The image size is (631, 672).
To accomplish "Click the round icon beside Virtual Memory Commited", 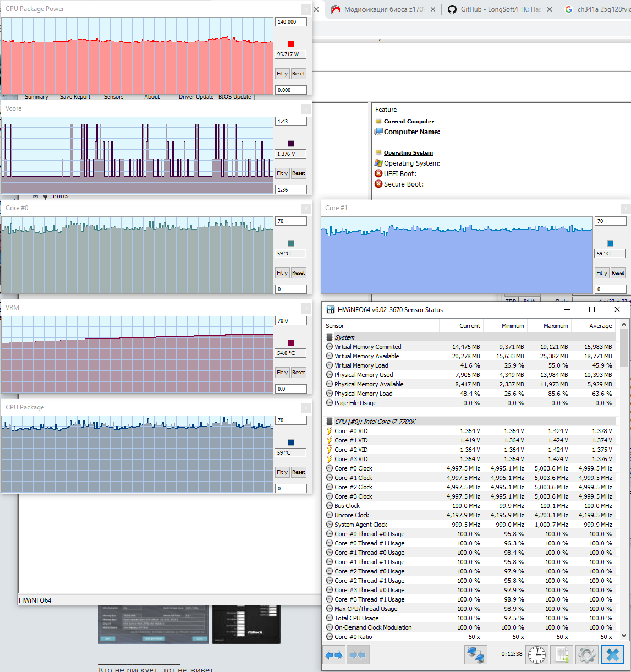I will click(x=330, y=347).
